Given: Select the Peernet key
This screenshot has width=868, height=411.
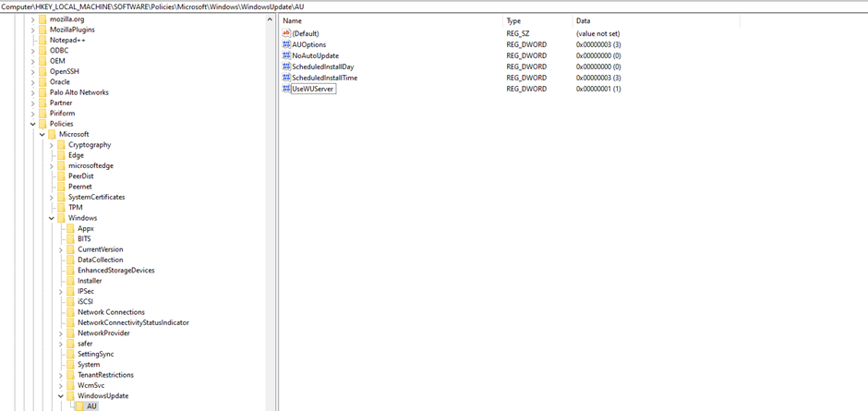Looking at the screenshot, I should 80,187.
